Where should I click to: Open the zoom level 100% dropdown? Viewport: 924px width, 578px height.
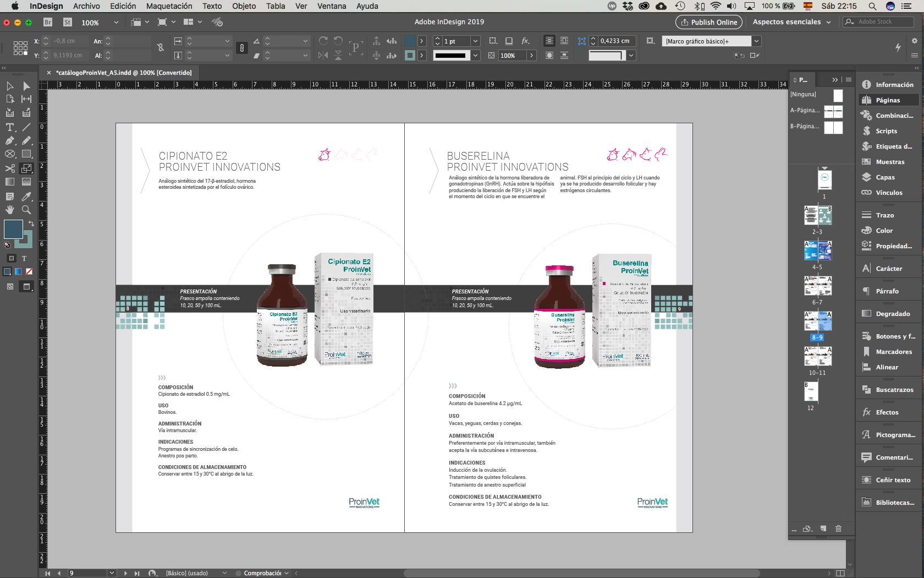(116, 23)
